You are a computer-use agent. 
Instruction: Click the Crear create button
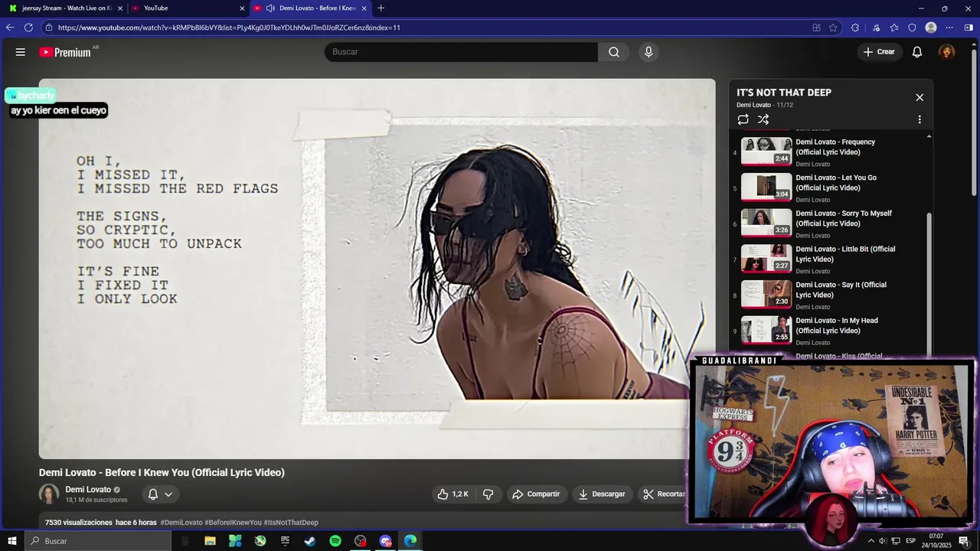click(879, 52)
